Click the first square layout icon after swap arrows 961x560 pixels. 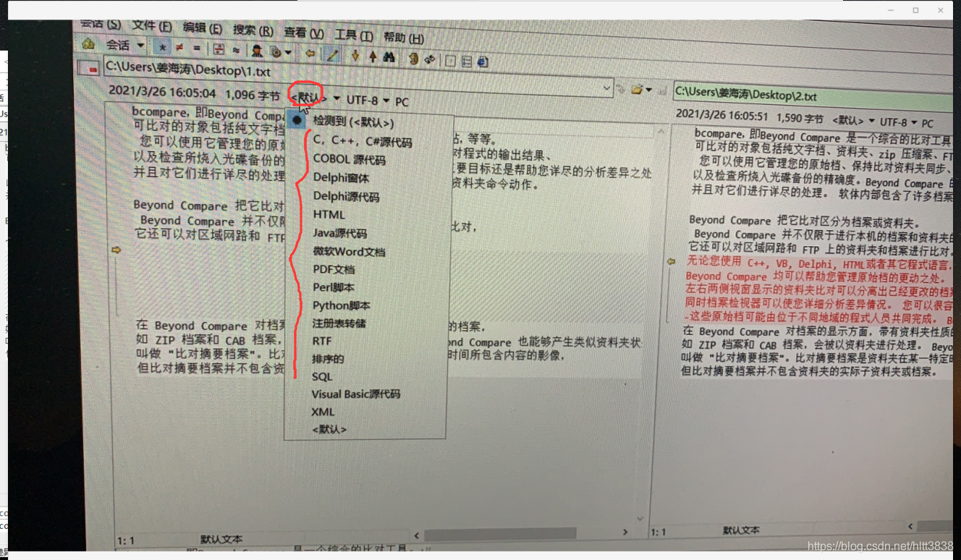pyautogui.click(x=450, y=61)
